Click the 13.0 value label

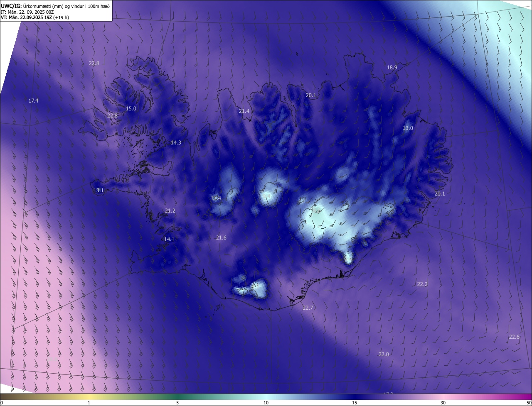(408, 128)
